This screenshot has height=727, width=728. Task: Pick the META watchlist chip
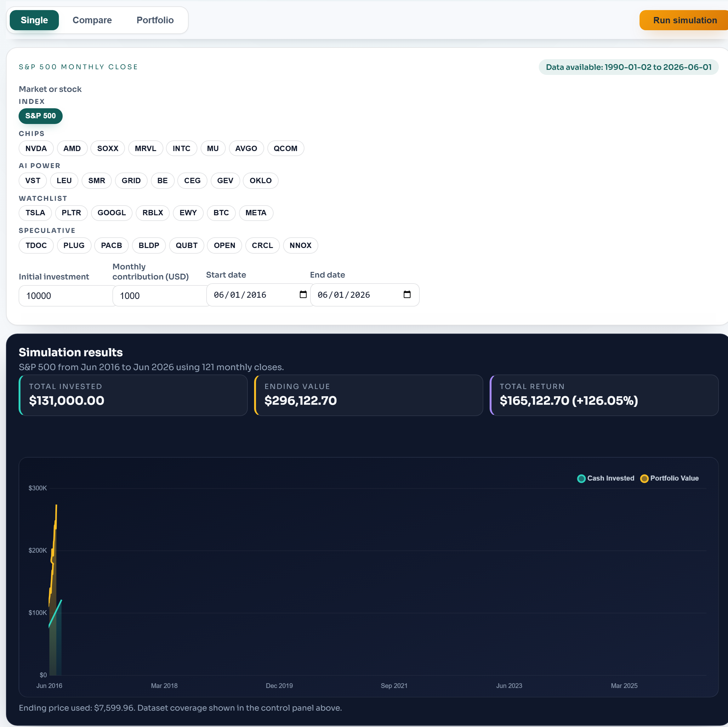pos(256,213)
